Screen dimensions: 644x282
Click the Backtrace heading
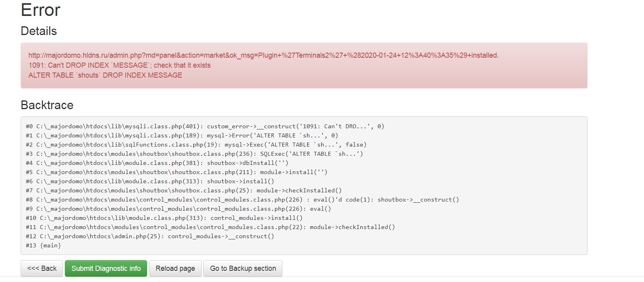click(47, 105)
